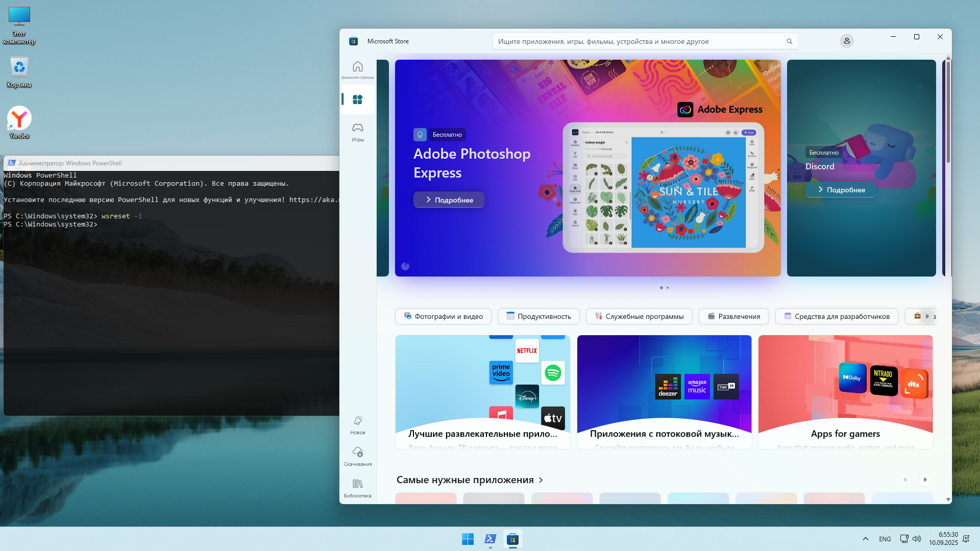
Task: Click Windows Start button in taskbar
Action: [467, 539]
